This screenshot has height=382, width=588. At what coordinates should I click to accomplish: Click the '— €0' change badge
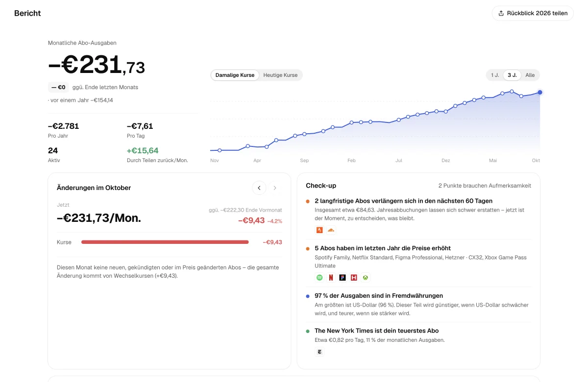click(58, 87)
